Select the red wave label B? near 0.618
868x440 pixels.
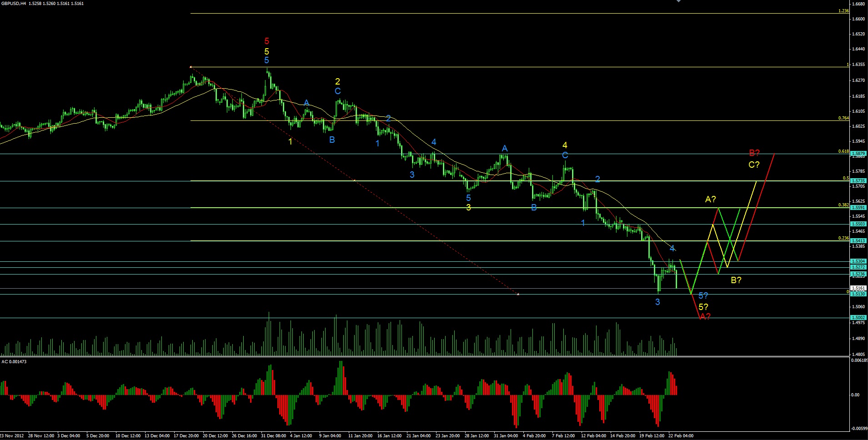(x=754, y=153)
